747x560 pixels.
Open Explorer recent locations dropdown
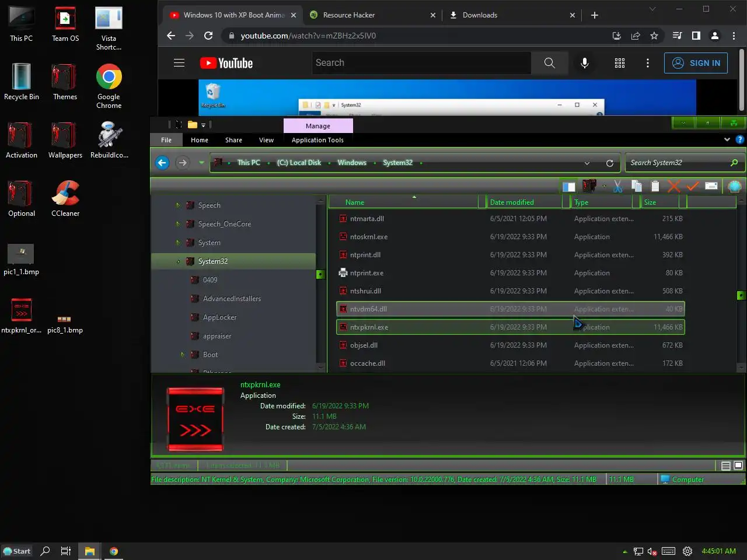click(x=201, y=163)
